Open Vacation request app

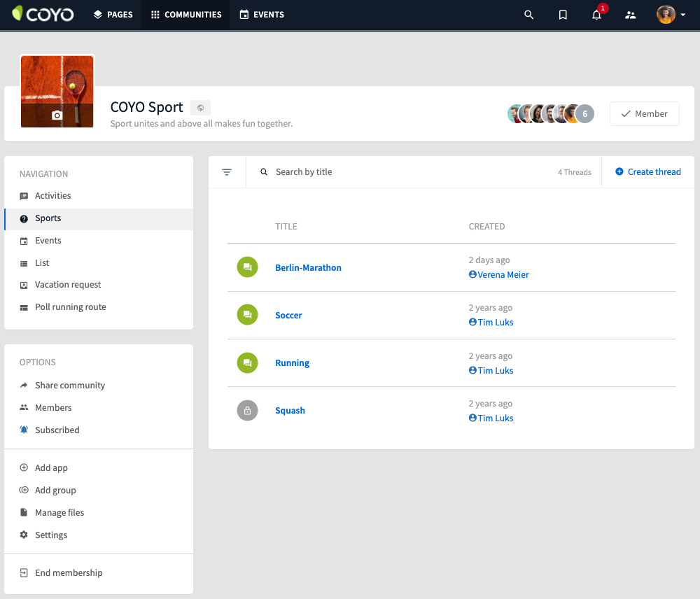(99, 285)
